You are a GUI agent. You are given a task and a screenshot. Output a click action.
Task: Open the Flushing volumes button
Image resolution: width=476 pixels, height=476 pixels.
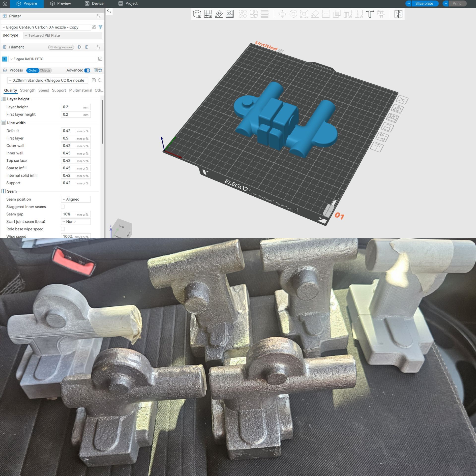[61, 47]
